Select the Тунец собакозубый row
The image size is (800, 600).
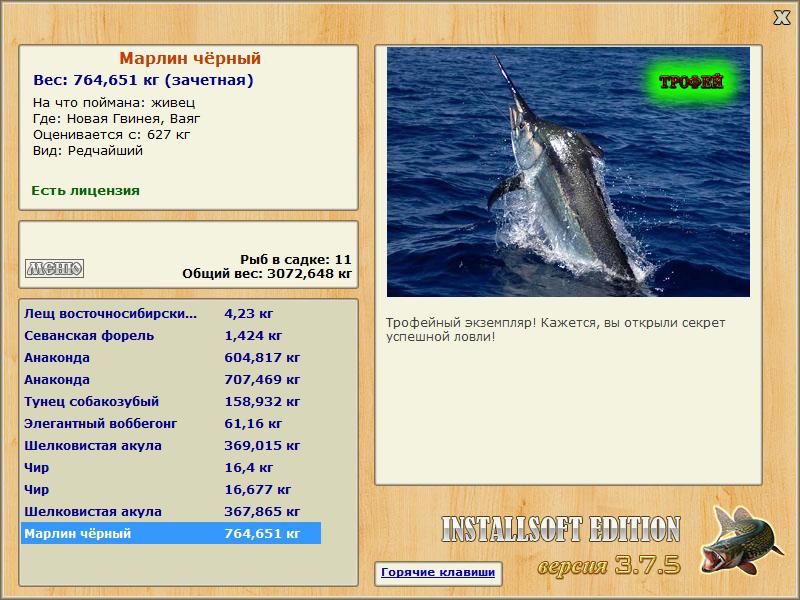171,402
